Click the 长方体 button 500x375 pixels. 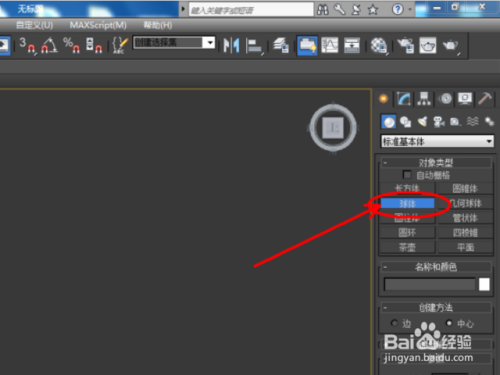coord(407,188)
